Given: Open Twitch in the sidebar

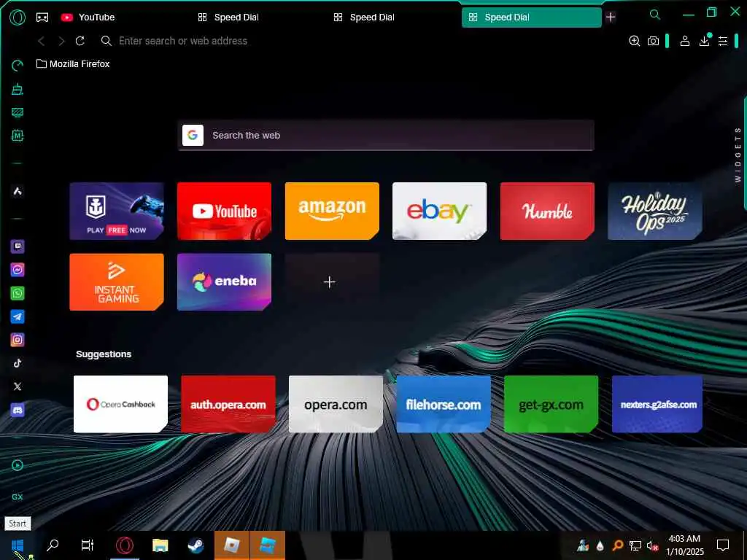Looking at the screenshot, I should (x=18, y=246).
